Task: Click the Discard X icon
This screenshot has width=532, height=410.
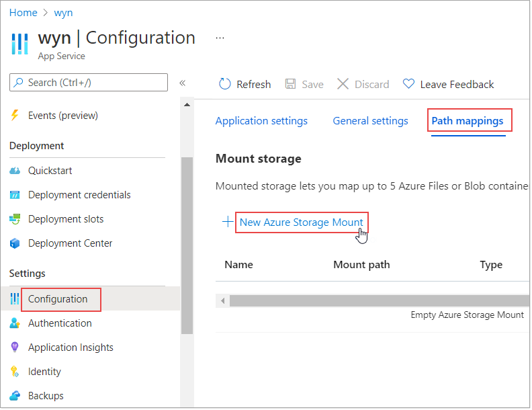Action: click(343, 84)
